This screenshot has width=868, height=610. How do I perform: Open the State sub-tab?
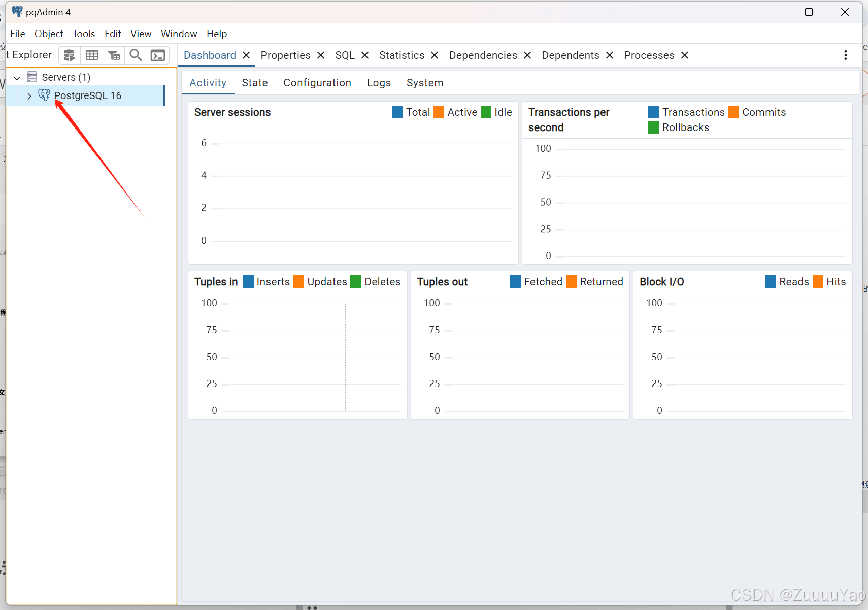(255, 83)
